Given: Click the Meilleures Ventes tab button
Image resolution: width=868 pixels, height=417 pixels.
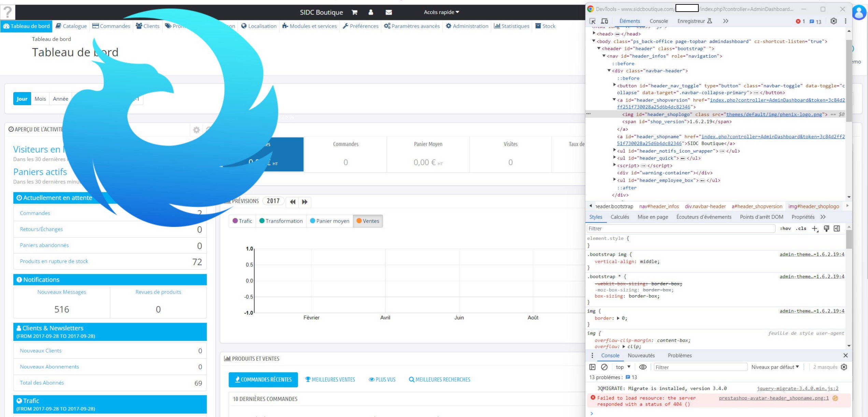Looking at the screenshot, I should [x=330, y=379].
